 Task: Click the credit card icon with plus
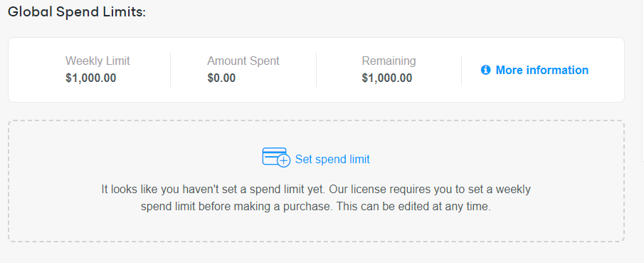pyautogui.click(x=276, y=157)
